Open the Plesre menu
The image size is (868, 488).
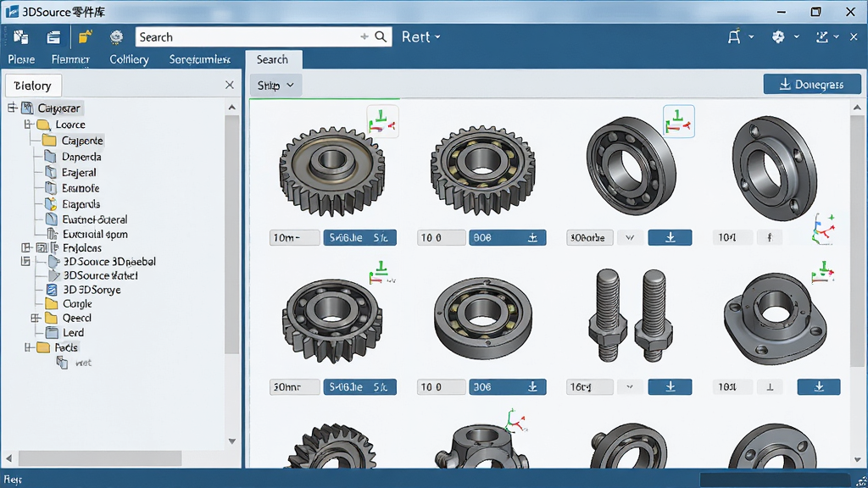[x=21, y=59]
